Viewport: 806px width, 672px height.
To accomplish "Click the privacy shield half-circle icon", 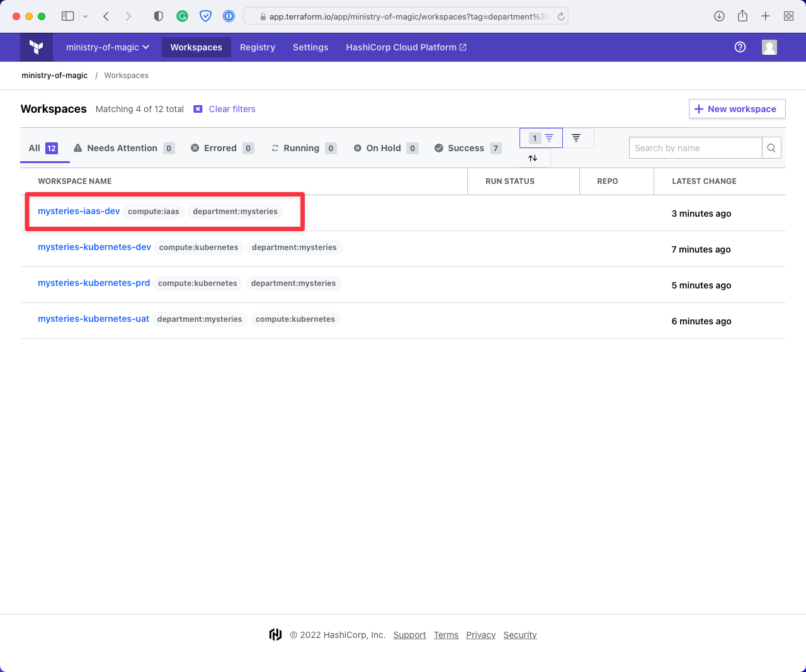I will click(159, 16).
